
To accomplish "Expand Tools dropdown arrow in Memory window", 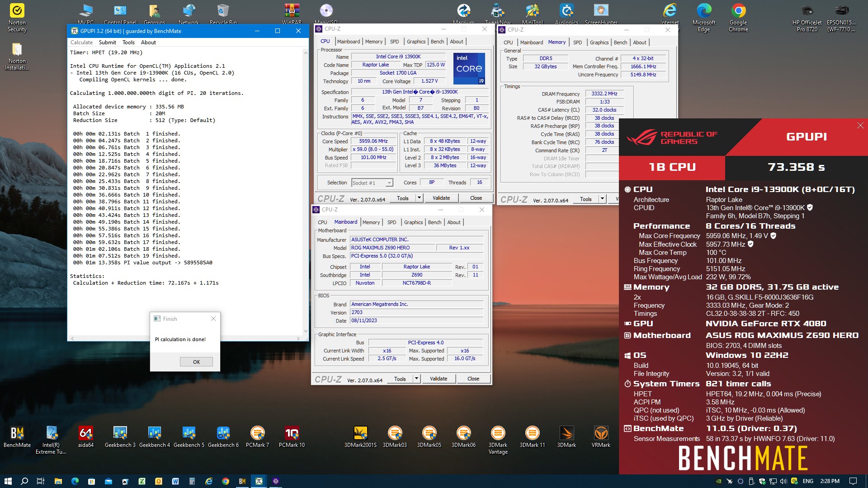I will [602, 199].
